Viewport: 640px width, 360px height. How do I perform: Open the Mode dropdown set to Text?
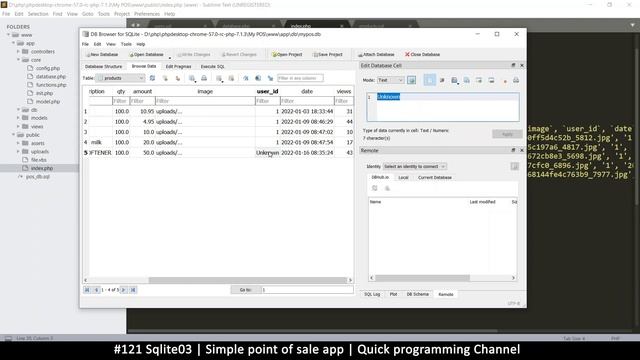[390, 80]
